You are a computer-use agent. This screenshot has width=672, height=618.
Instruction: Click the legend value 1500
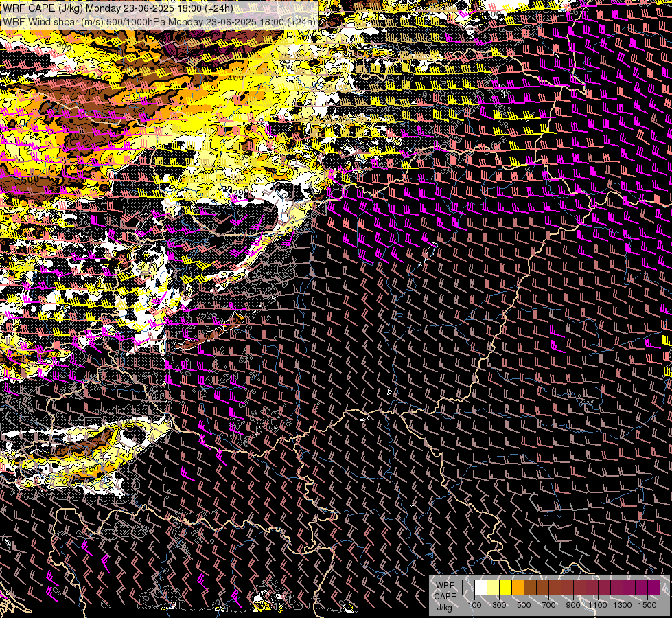[647, 605]
